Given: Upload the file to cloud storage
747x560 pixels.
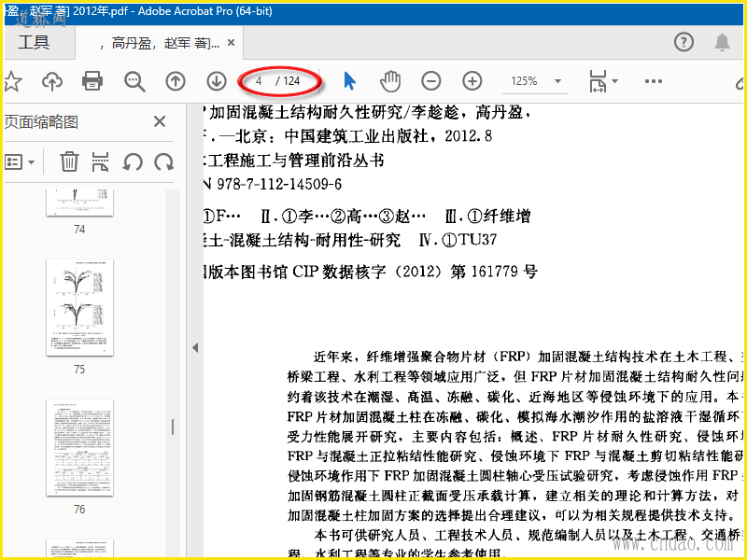Looking at the screenshot, I should point(52,81).
